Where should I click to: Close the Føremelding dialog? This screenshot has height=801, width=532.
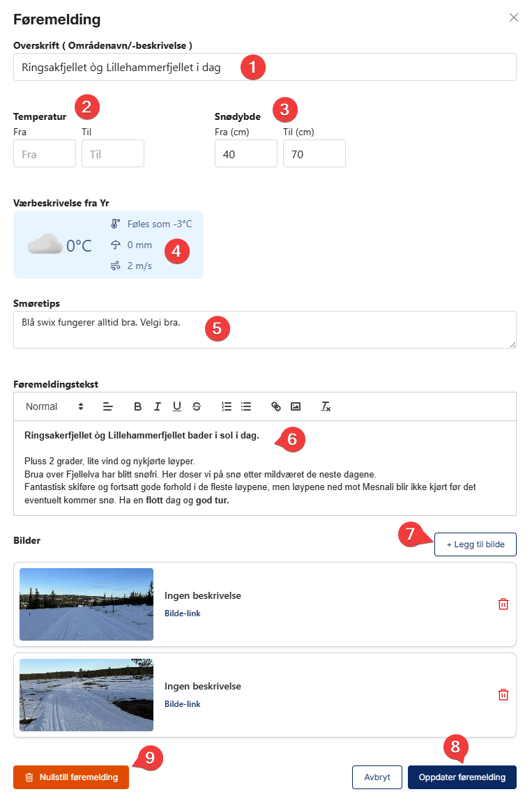point(514,17)
